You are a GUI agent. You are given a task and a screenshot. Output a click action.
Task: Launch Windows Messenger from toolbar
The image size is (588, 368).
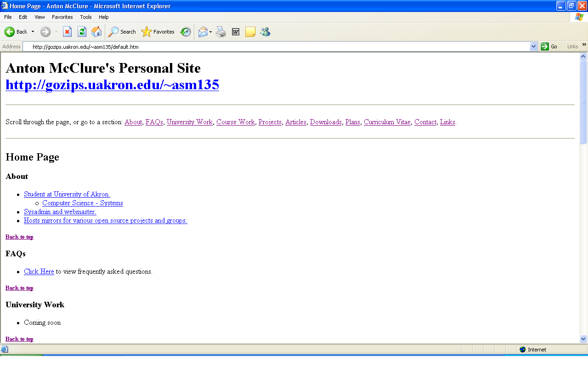265,32
